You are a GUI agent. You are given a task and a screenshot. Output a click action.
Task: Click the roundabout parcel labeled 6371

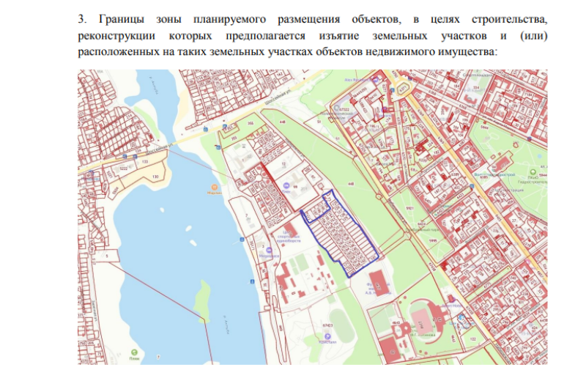[x=403, y=90]
